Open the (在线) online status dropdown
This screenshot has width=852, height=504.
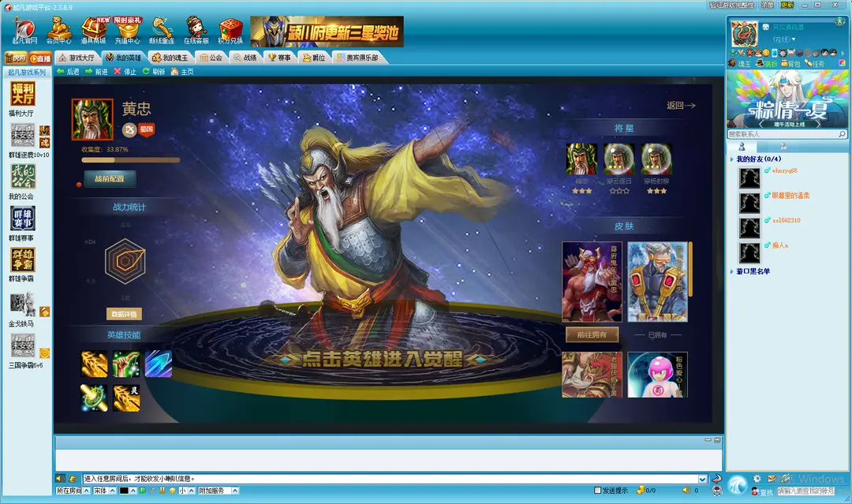(x=783, y=39)
